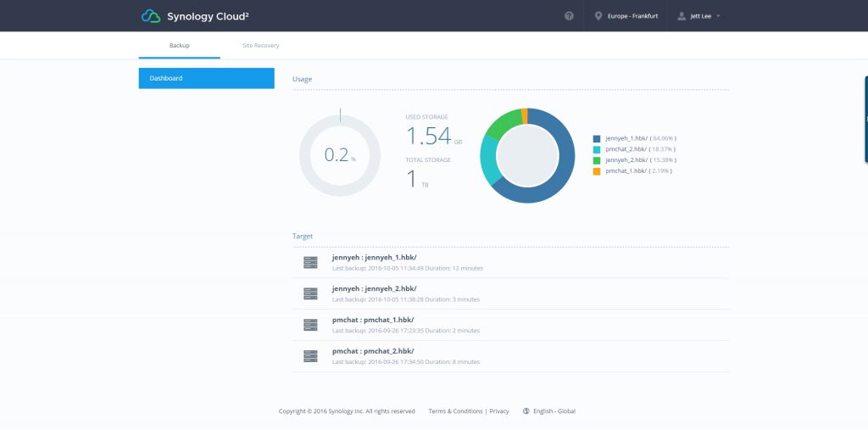Click legend label jennyeh_2.hbk/ (15.38%)
Screen dimensions: 868x430
(641, 160)
